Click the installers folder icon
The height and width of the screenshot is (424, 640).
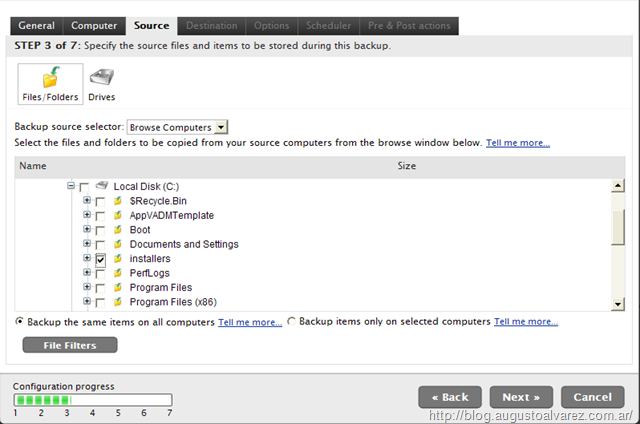[x=118, y=258]
